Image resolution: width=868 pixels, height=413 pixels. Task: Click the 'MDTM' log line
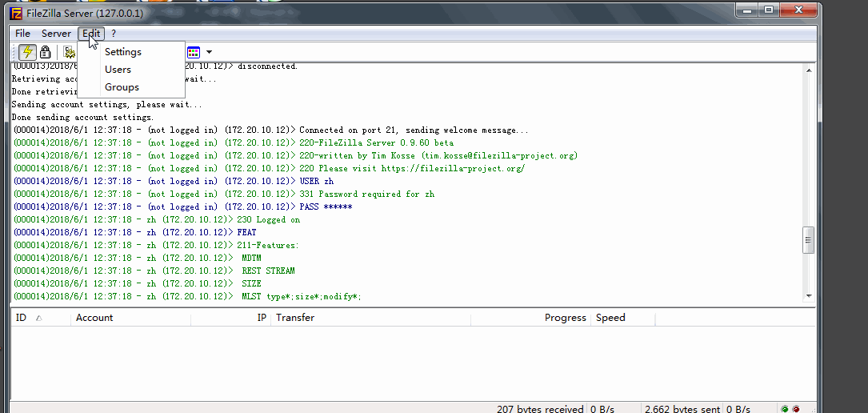pyautogui.click(x=138, y=258)
